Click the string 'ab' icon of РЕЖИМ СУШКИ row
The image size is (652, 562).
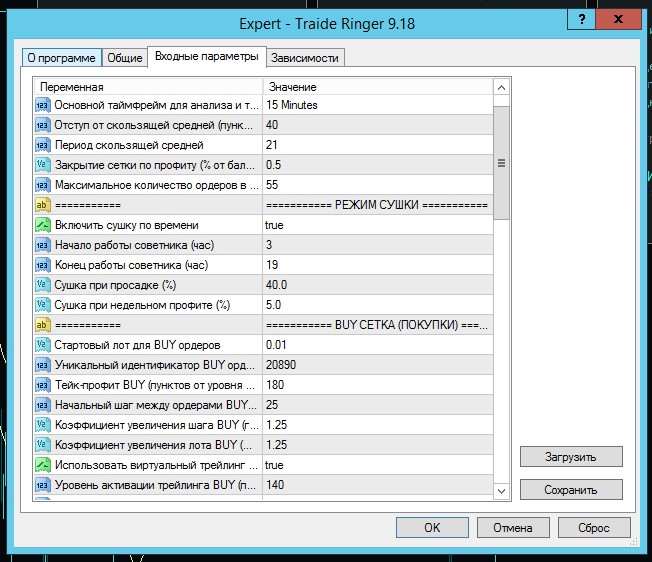point(42,205)
